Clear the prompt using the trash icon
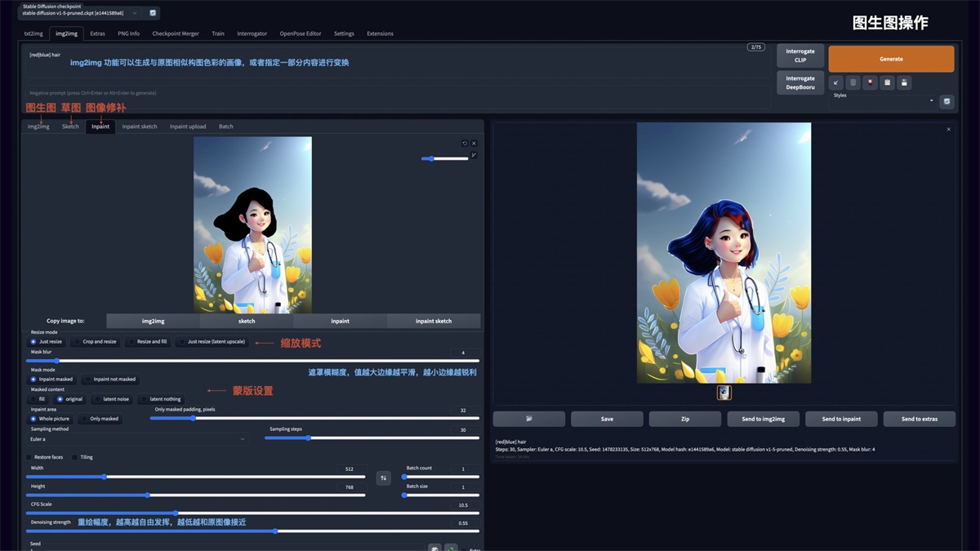 [x=853, y=82]
